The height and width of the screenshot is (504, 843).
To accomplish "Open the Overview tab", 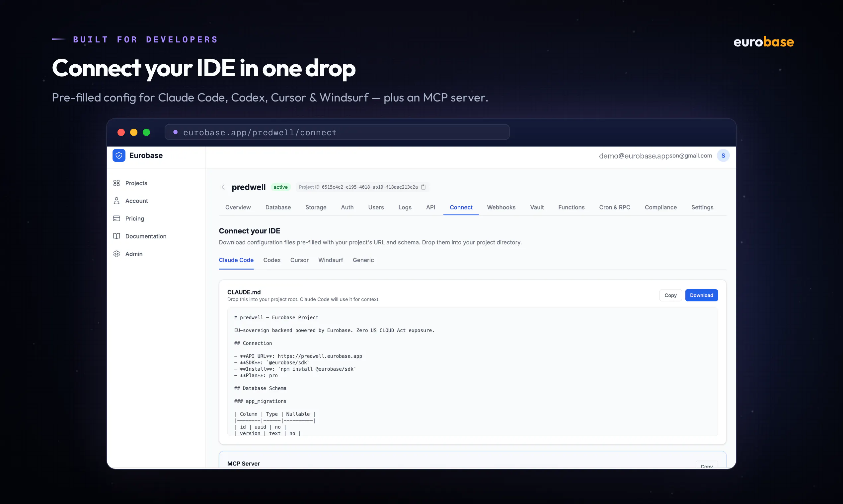I will pos(238,207).
